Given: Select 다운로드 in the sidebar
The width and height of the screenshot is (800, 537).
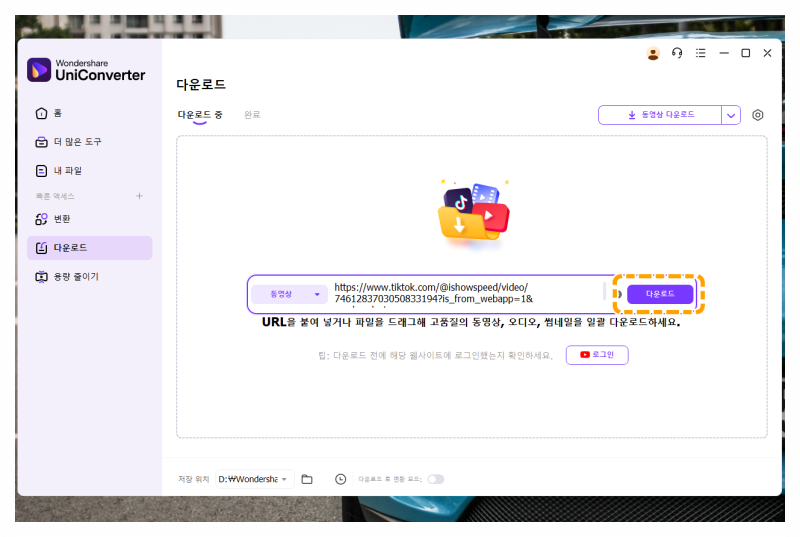Looking at the screenshot, I should [x=90, y=248].
